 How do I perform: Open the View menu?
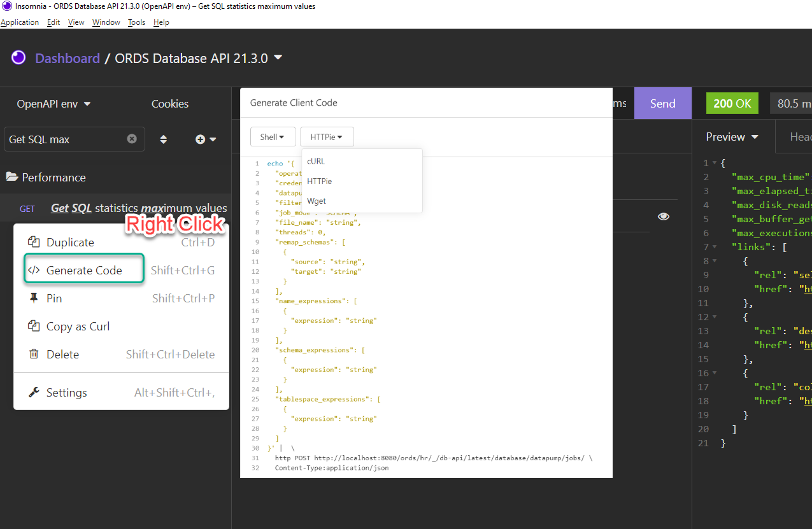pyautogui.click(x=76, y=22)
